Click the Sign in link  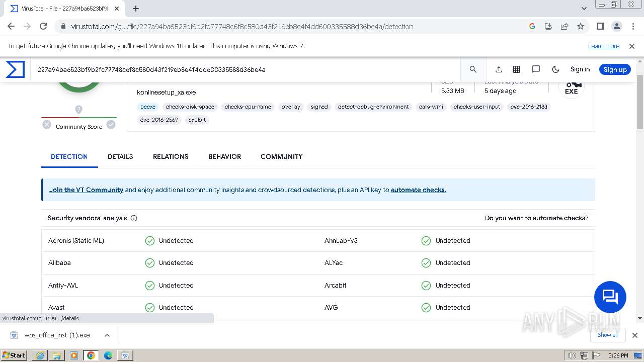point(580,69)
